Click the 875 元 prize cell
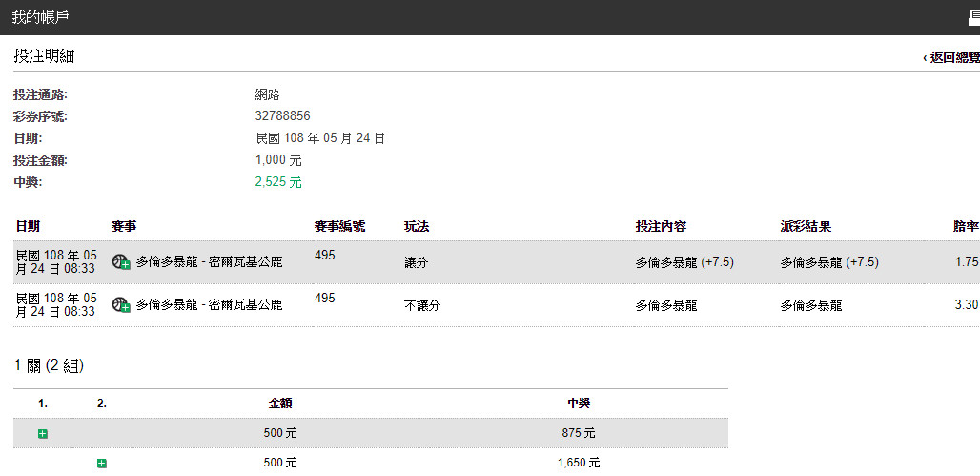980x476 pixels. click(579, 433)
